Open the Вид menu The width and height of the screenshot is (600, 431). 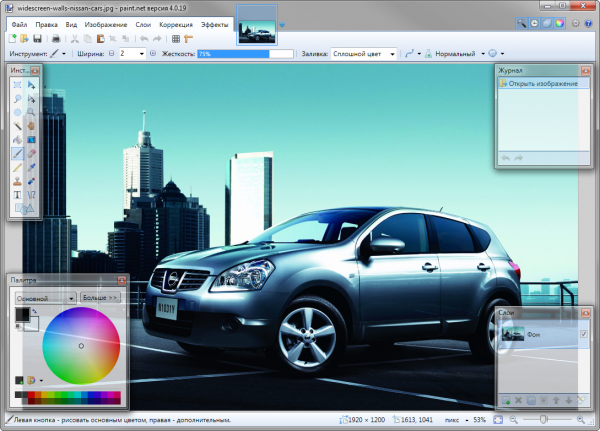(71, 24)
